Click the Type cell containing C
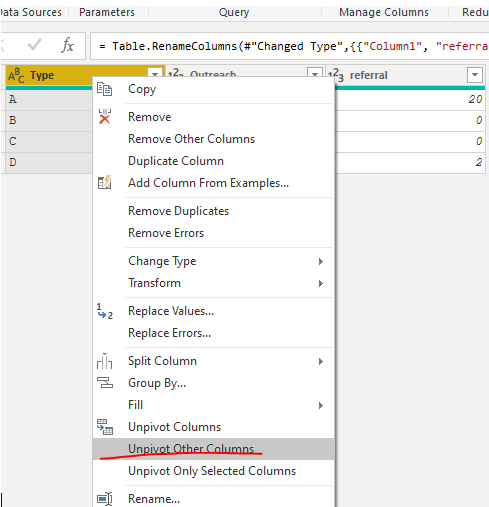The width and height of the screenshot is (489, 507). point(49,141)
